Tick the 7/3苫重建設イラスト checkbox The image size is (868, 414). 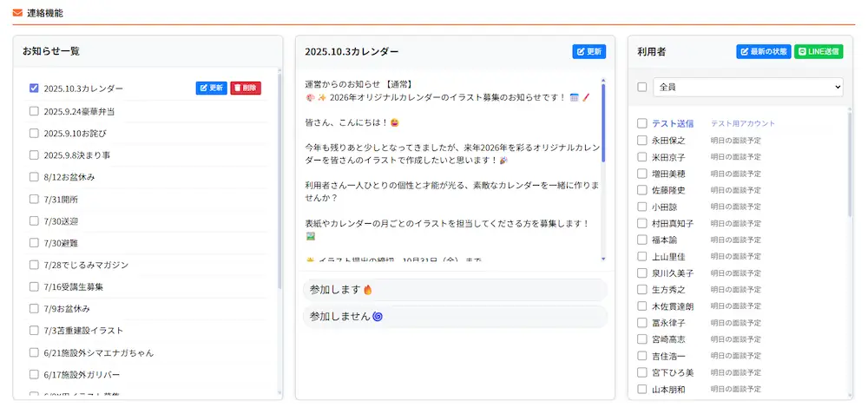coord(34,331)
